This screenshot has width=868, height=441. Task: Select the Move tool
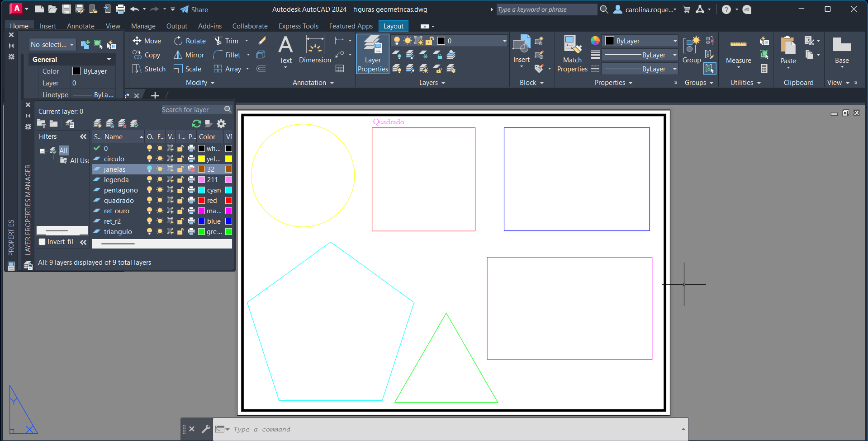147,41
